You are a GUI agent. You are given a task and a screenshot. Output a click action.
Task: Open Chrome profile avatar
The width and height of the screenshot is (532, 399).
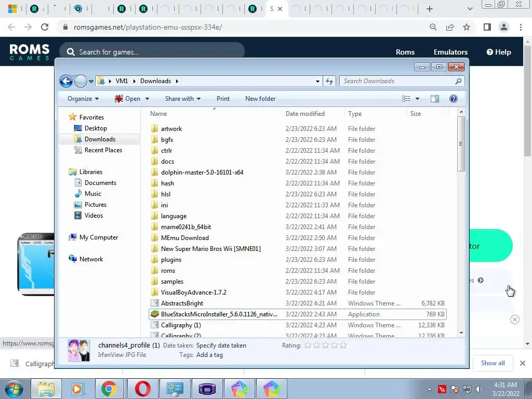pos(504,27)
